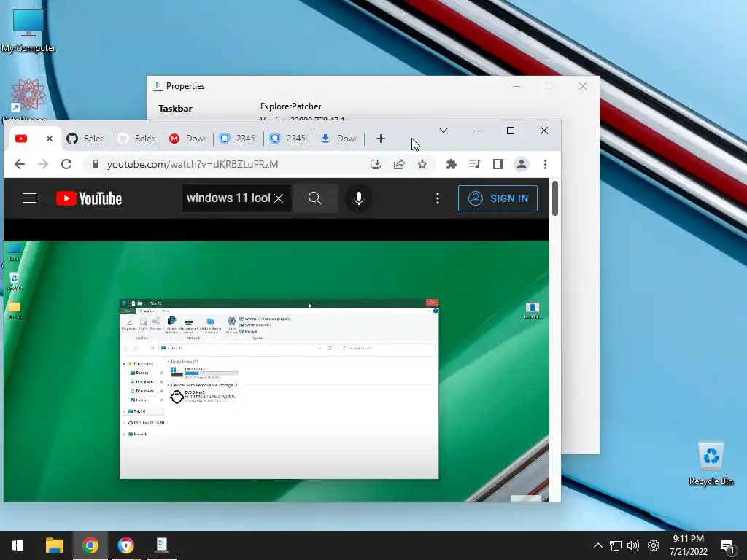Select the Taskbar section in Properties
This screenshot has height=560, width=747.
pos(175,109)
